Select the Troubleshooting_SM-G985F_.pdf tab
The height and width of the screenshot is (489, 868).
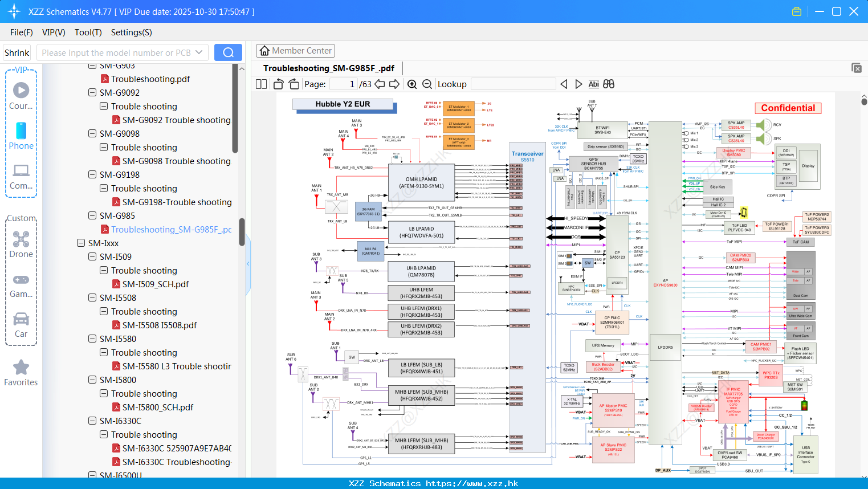329,68
